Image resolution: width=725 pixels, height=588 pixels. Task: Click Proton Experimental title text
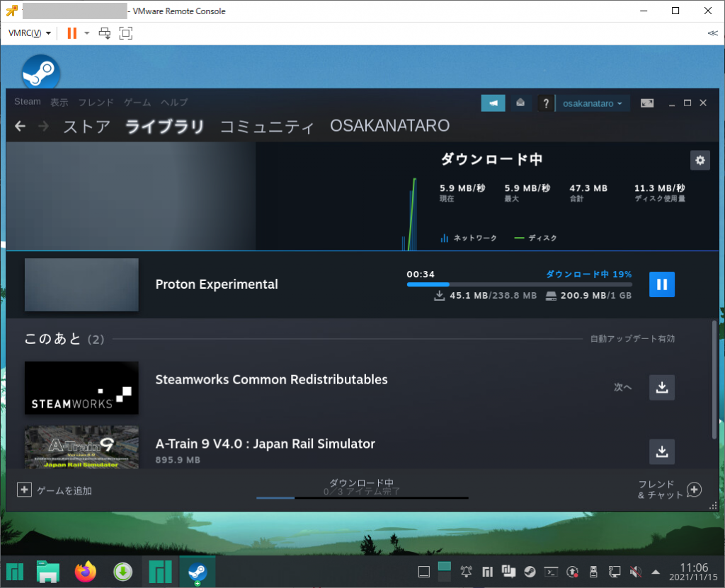(x=217, y=284)
